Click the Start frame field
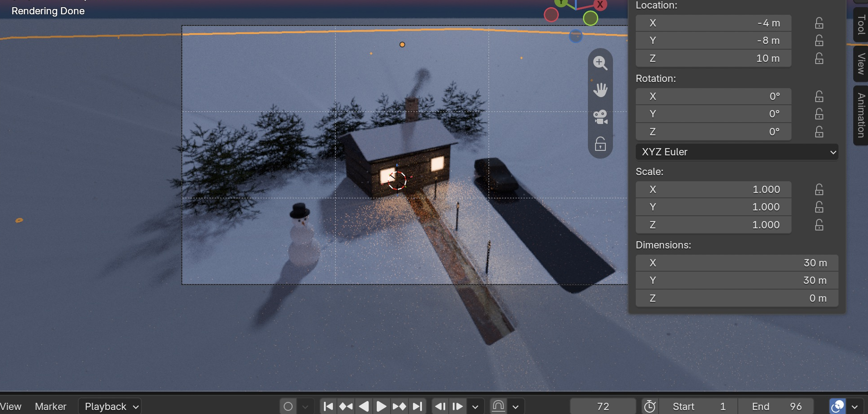This screenshot has height=414, width=868. (698, 406)
